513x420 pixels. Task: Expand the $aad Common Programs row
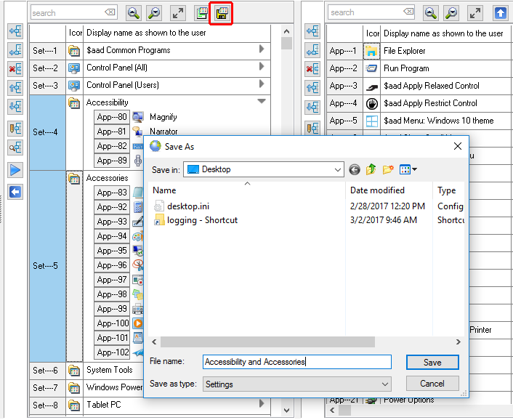[262, 50]
